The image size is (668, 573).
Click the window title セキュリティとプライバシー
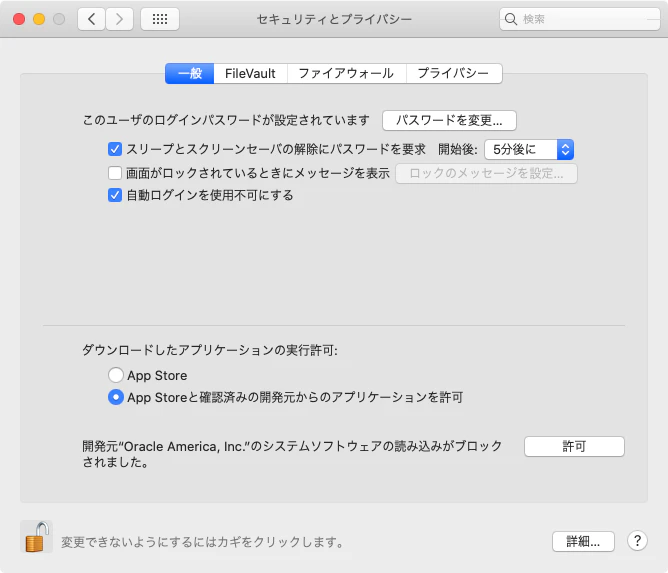pos(334,19)
